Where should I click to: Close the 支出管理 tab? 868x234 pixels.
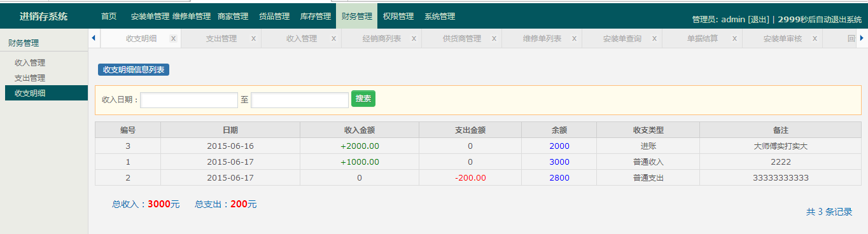pyautogui.click(x=253, y=39)
